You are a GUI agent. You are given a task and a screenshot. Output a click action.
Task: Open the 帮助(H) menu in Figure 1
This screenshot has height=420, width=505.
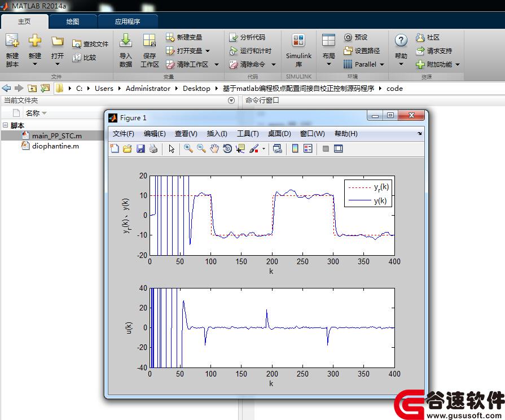346,133
